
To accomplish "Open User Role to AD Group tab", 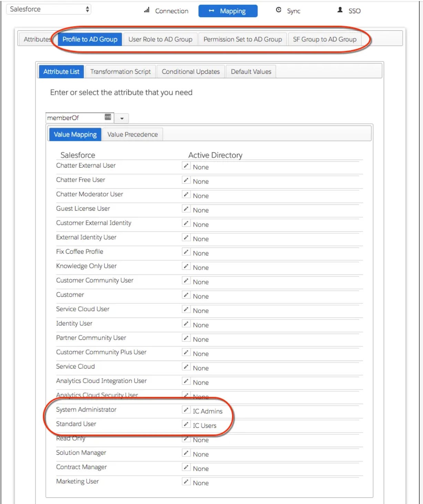I will click(160, 39).
